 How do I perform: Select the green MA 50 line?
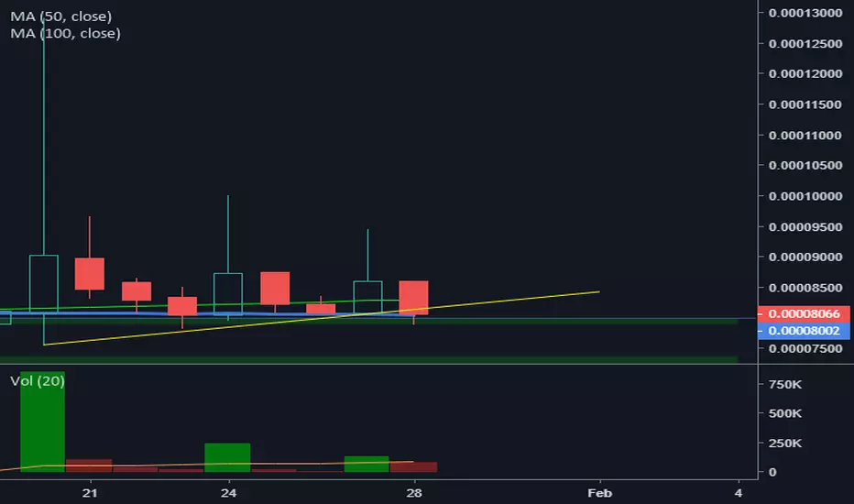point(199,304)
